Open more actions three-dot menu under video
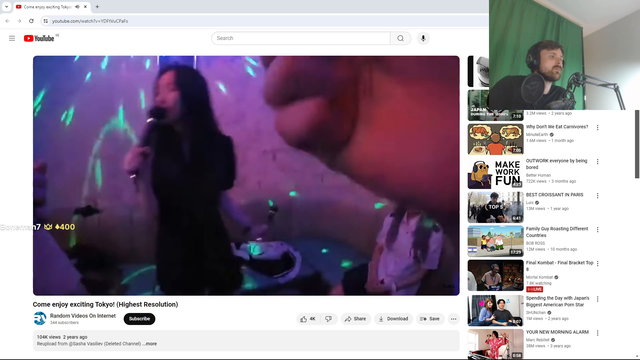The height and width of the screenshot is (360, 640). 453,319
